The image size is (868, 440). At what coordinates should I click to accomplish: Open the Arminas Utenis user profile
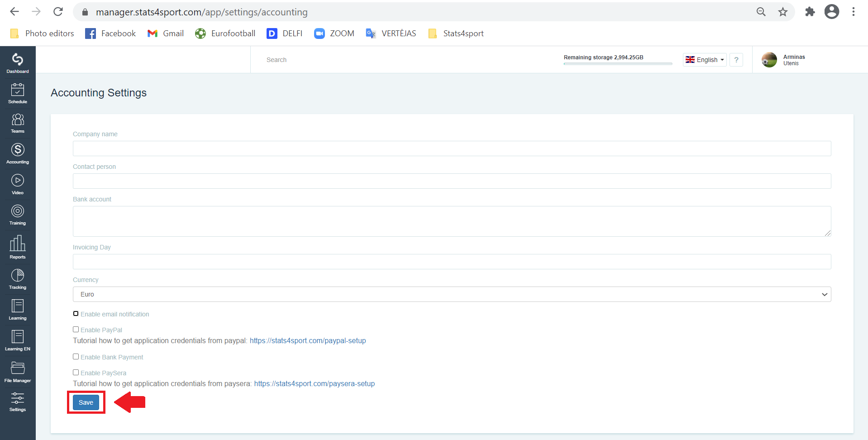click(x=783, y=60)
